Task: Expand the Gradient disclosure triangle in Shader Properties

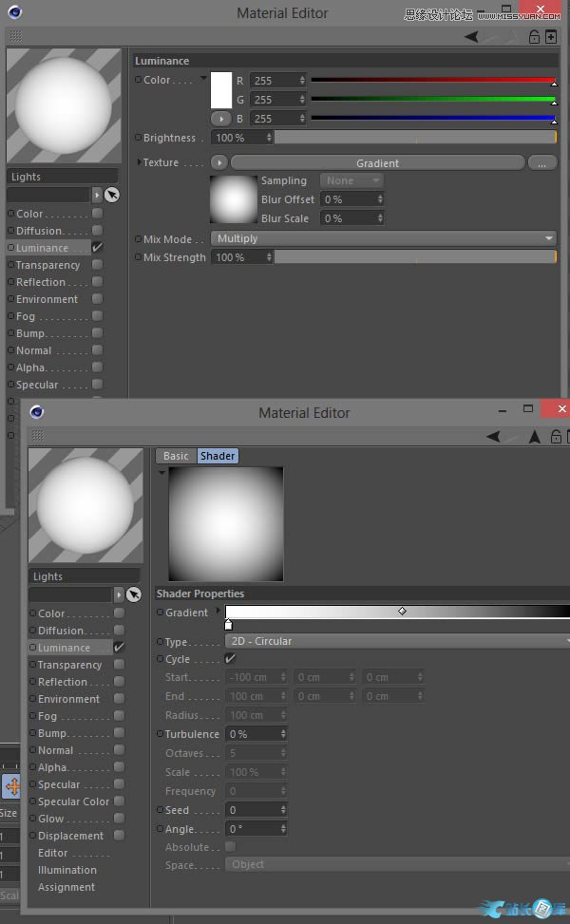Action: click(218, 612)
